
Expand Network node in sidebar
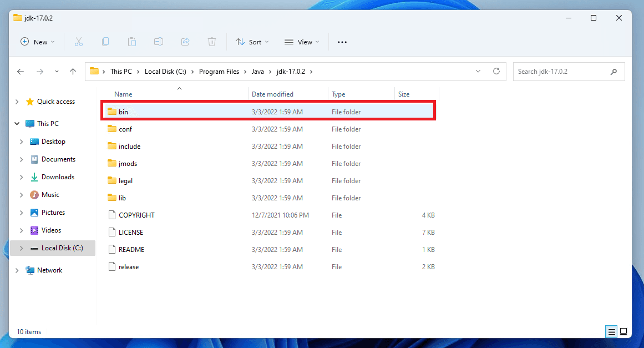tap(17, 270)
